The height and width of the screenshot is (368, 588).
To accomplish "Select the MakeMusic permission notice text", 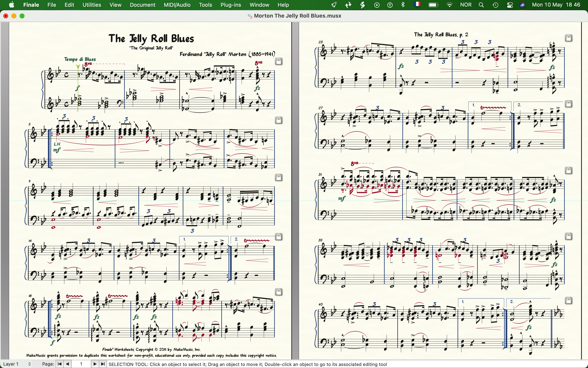I will click(x=151, y=356).
